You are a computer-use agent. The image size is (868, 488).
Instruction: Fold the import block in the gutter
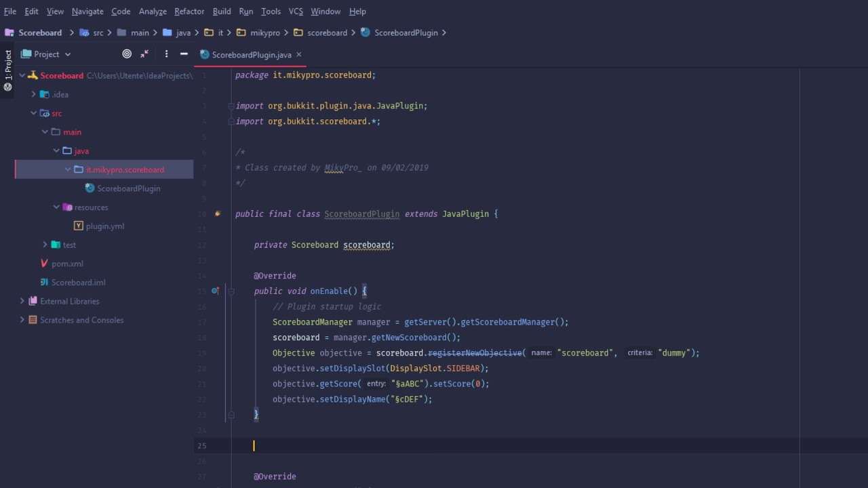(231, 106)
